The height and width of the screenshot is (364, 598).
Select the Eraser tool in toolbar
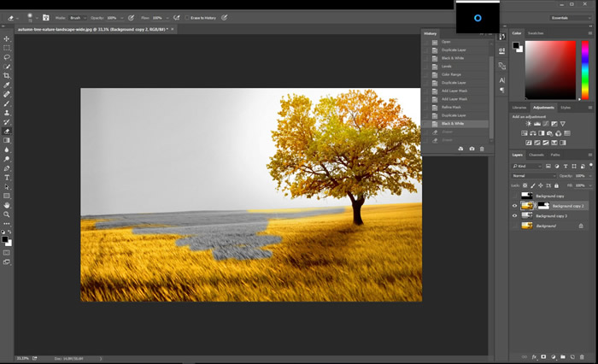(x=7, y=132)
